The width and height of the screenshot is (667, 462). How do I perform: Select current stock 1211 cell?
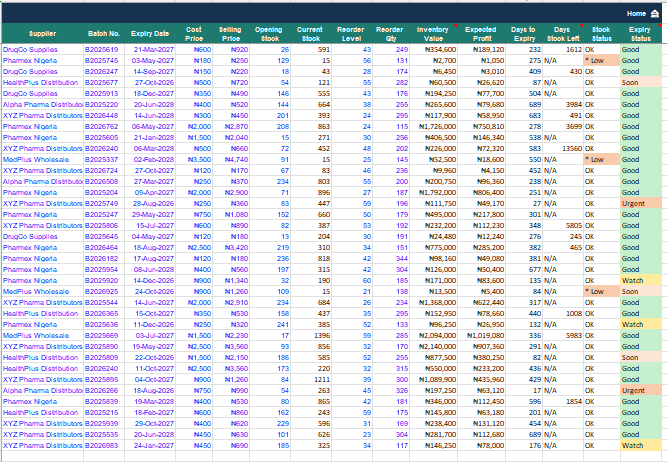pos(310,380)
